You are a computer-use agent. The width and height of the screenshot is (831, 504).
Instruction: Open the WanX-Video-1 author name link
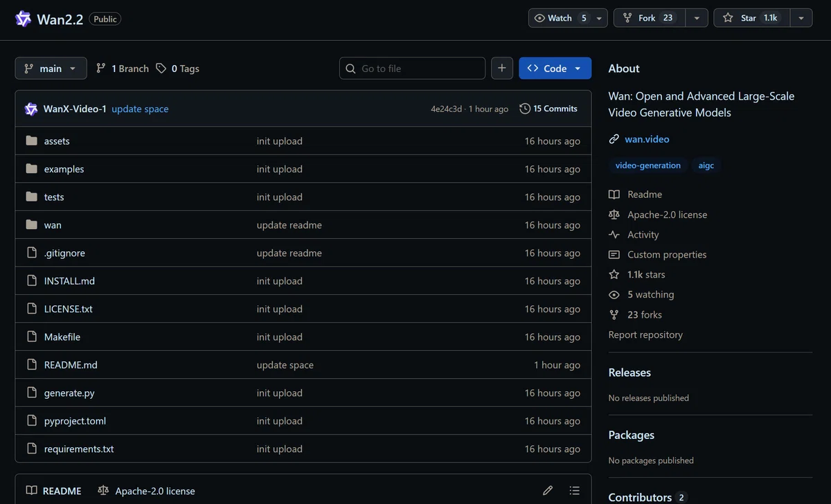tap(75, 109)
